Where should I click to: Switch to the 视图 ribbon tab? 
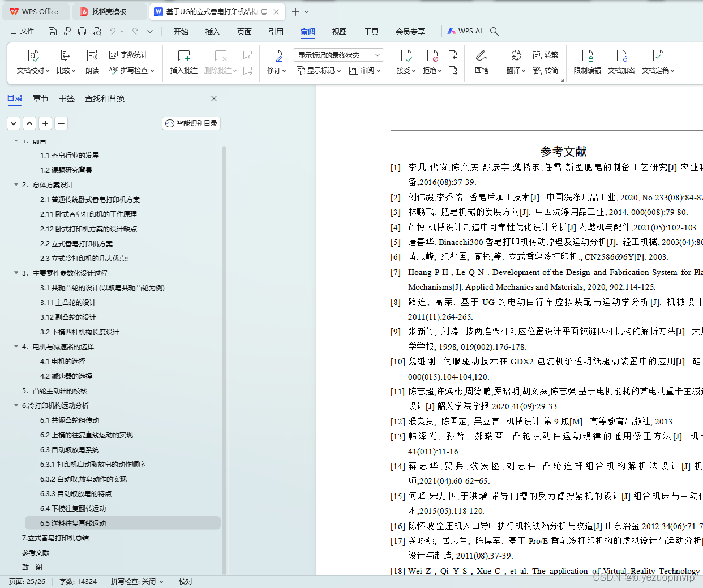point(340,32)
